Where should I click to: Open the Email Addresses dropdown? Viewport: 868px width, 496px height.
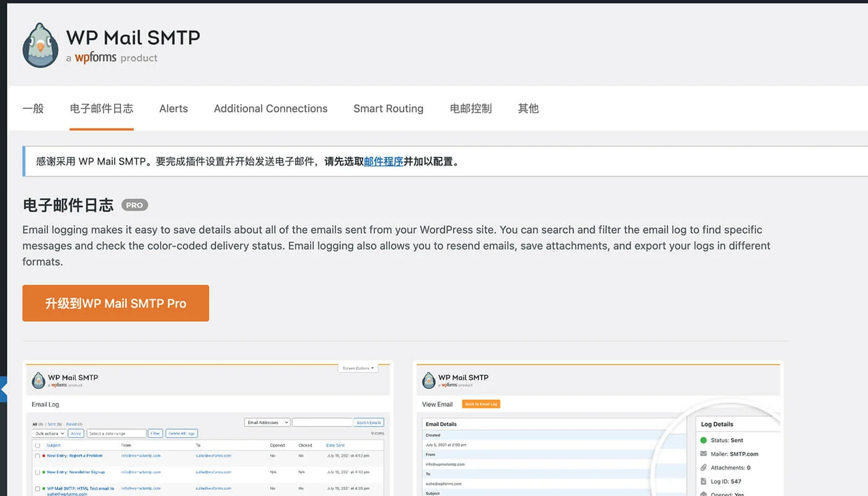coord(267,422)
